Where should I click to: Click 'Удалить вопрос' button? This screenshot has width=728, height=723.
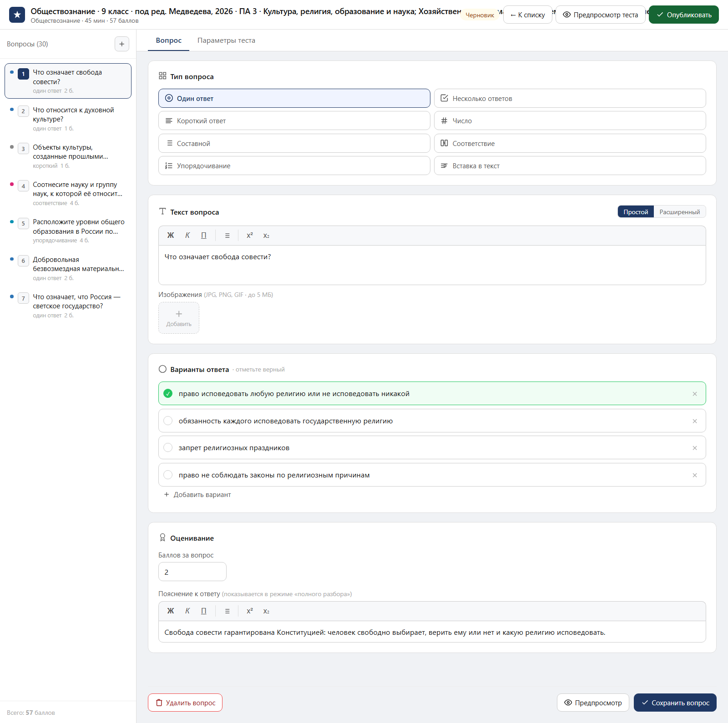pos(185,703)
